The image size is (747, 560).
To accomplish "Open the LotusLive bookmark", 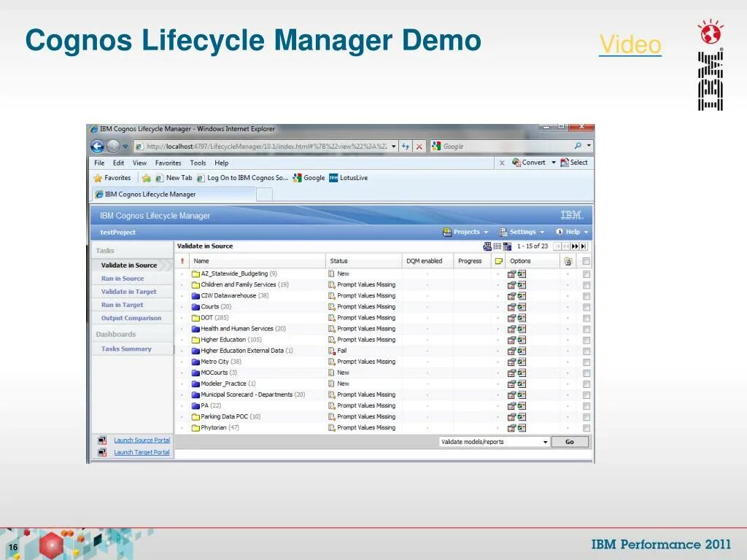I will tap(348, 178).
